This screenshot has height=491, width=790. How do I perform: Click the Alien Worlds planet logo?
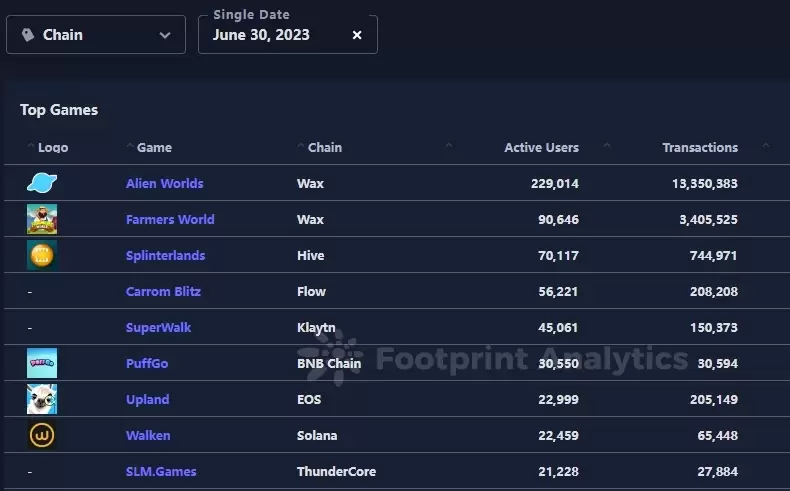42,183
